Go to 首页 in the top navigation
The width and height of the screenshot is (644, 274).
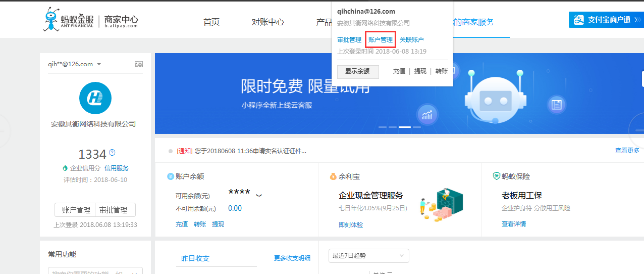click(211, 22)
